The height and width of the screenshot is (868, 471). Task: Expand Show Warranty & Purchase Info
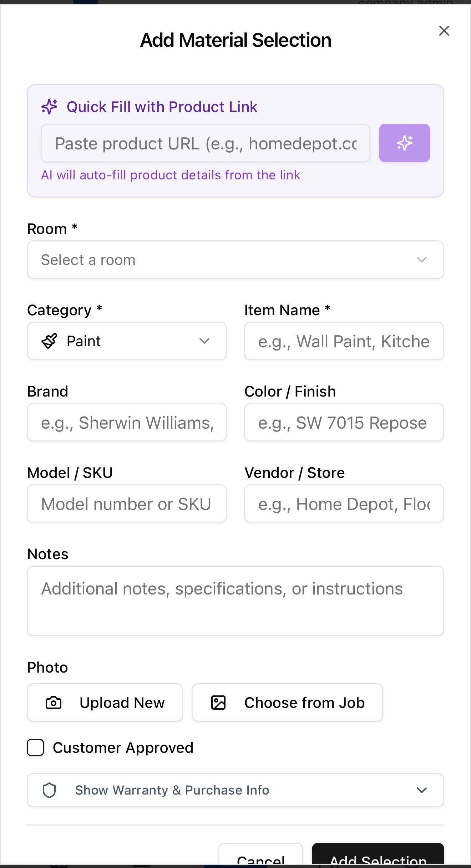(235, 790)
